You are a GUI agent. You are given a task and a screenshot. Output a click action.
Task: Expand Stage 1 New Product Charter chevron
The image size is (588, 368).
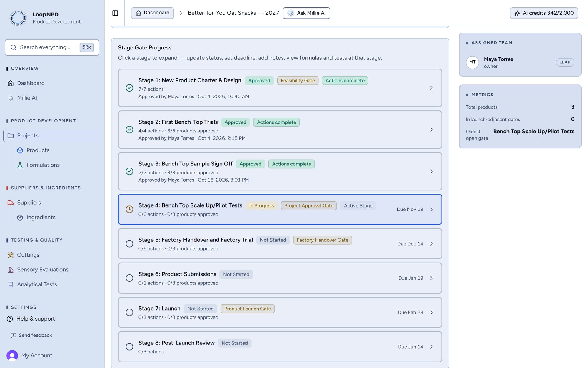point(432,88)
